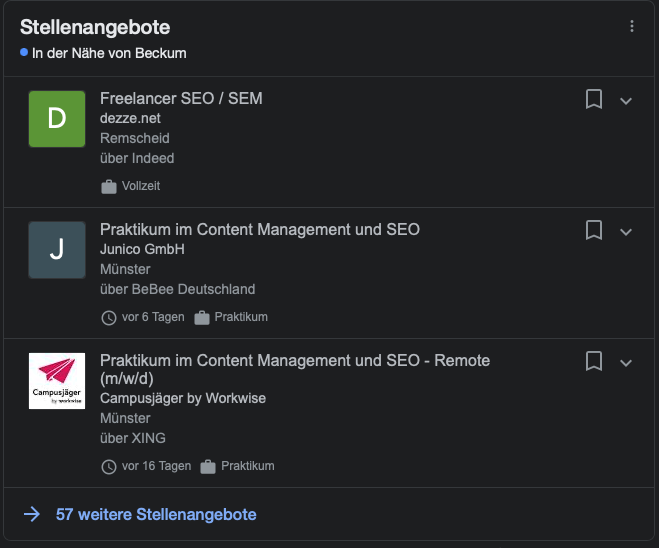659x548 pixels.
Task: Open the Freelancer SEO / SEM job title
Action: tap(181, 98)
